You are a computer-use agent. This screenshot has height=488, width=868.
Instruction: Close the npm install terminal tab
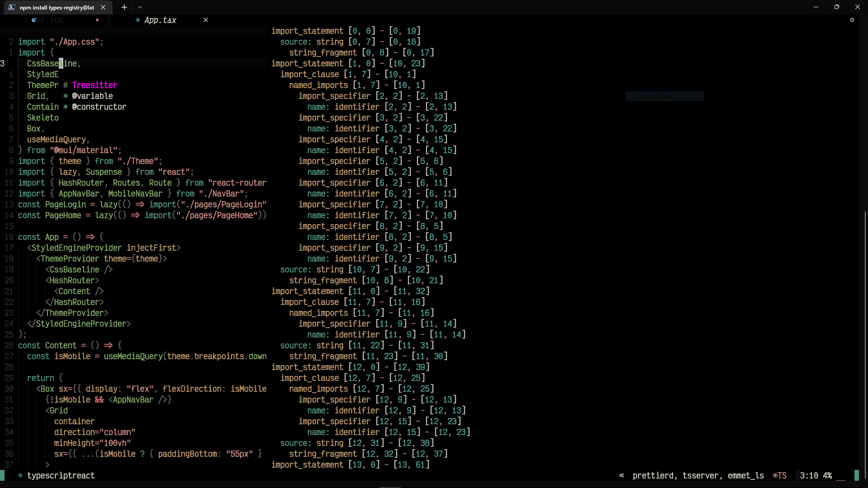pos(103,7)
